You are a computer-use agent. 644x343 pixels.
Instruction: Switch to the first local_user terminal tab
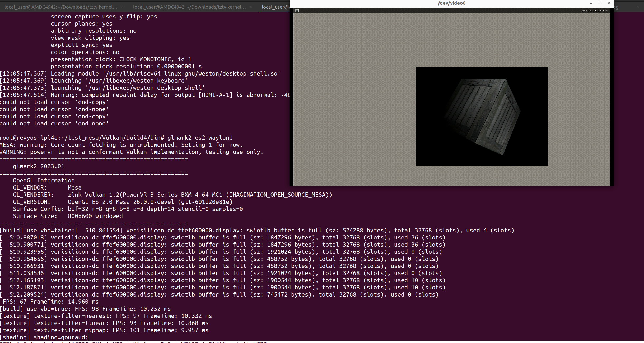click(61, 7)
